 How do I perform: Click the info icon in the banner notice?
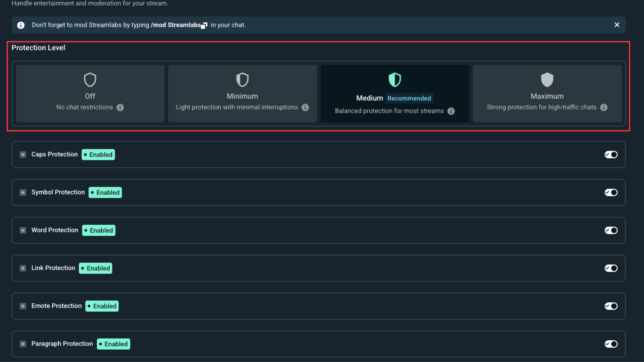pyautogui.click(x=21, y=25)
